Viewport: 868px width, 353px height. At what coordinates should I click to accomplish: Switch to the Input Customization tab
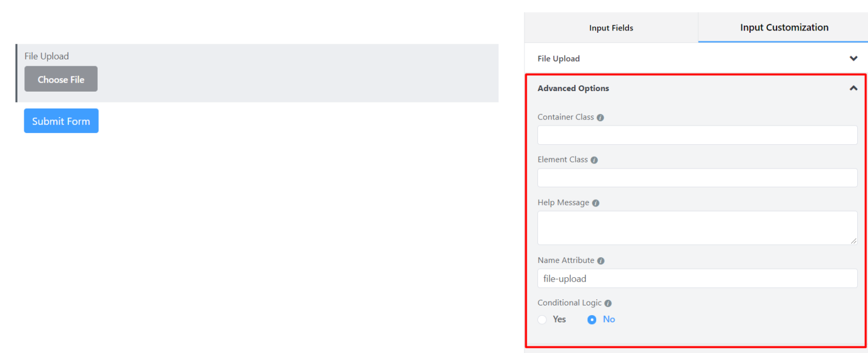click(x=784, y=27)
